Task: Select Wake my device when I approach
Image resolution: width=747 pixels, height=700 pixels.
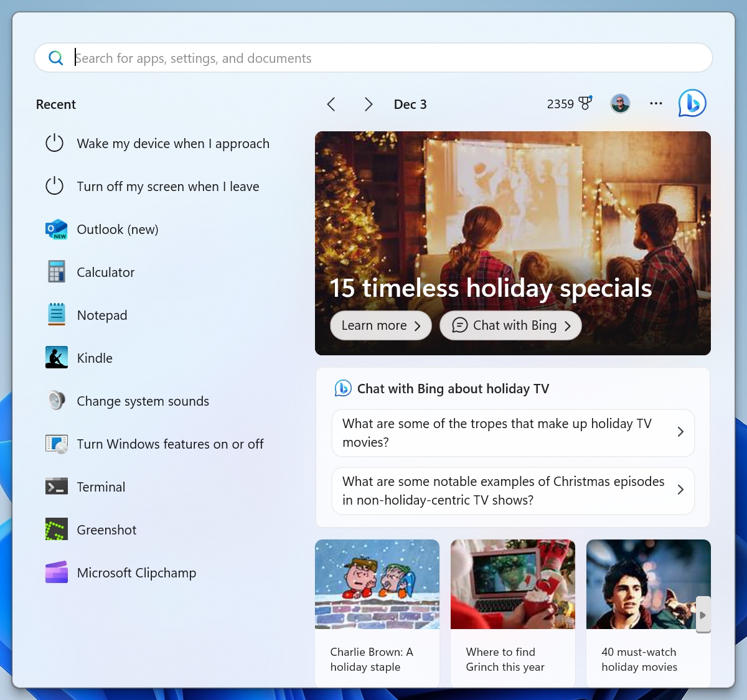Action: coord(172,144)
